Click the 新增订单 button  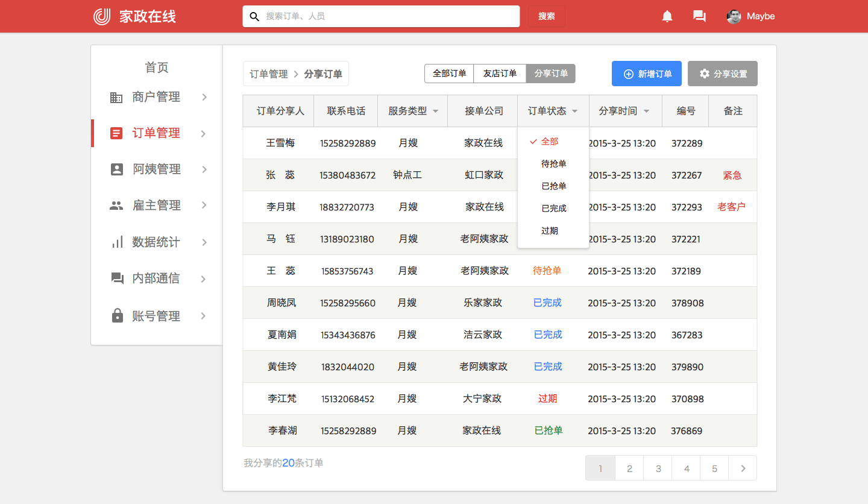(x=646, y=74)
